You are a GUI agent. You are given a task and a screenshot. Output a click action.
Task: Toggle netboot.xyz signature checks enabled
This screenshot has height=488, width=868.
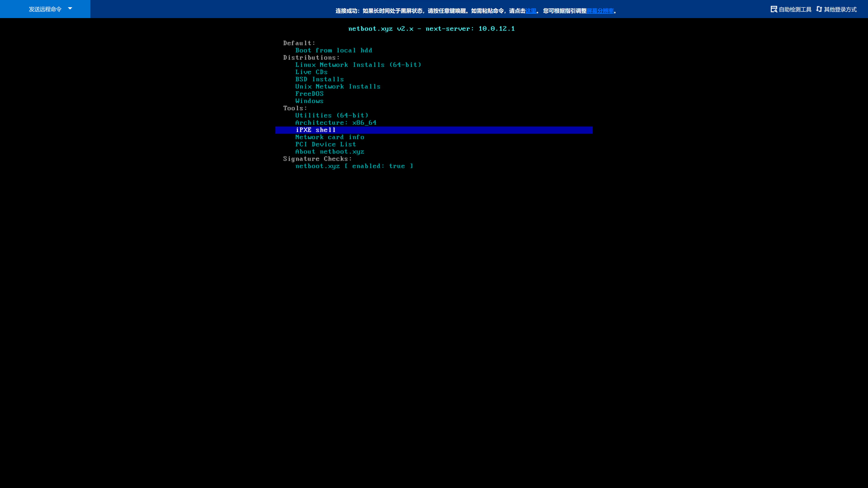point(354,166)
